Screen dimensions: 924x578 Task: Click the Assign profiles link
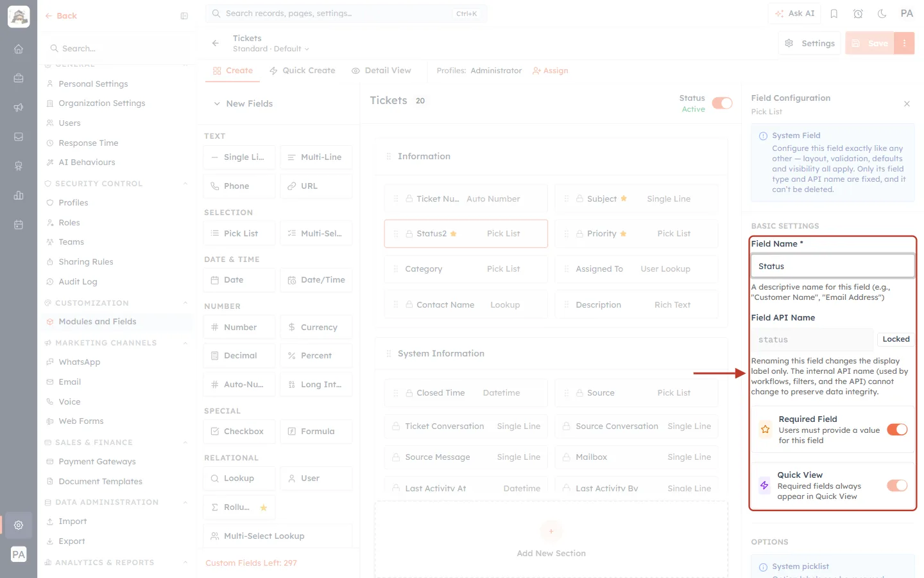click(x=551, y=71)
